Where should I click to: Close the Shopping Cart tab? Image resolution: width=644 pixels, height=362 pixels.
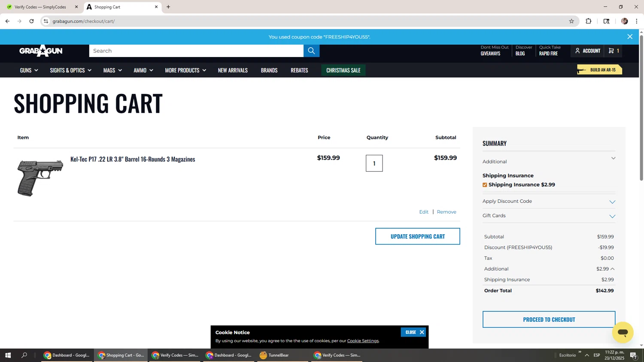tap(156, 7)
